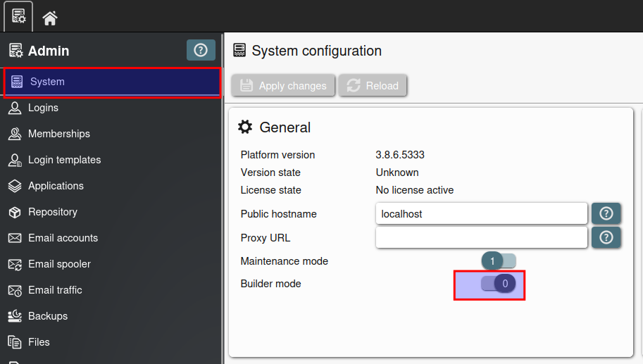Open the admin icon tab at top left

click(x=19, y=17)
